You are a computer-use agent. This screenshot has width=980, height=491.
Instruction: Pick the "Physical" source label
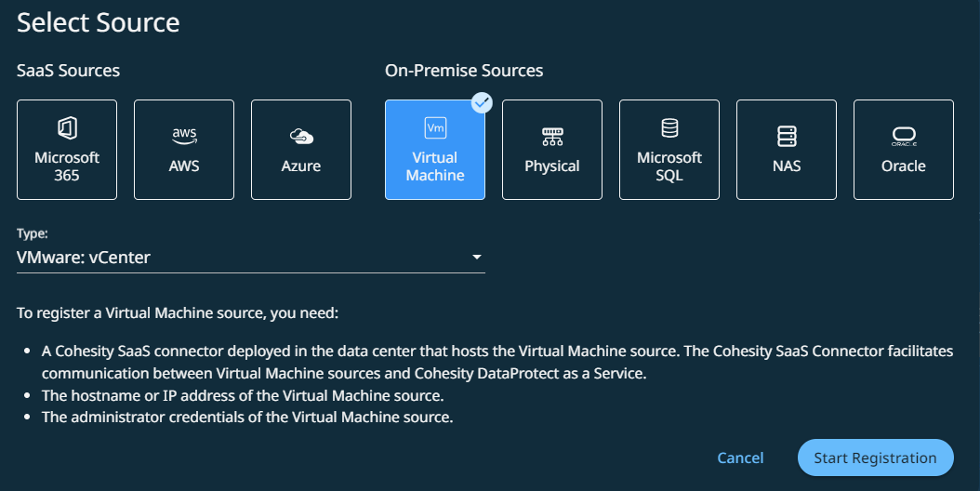click(x=552, y=166)
